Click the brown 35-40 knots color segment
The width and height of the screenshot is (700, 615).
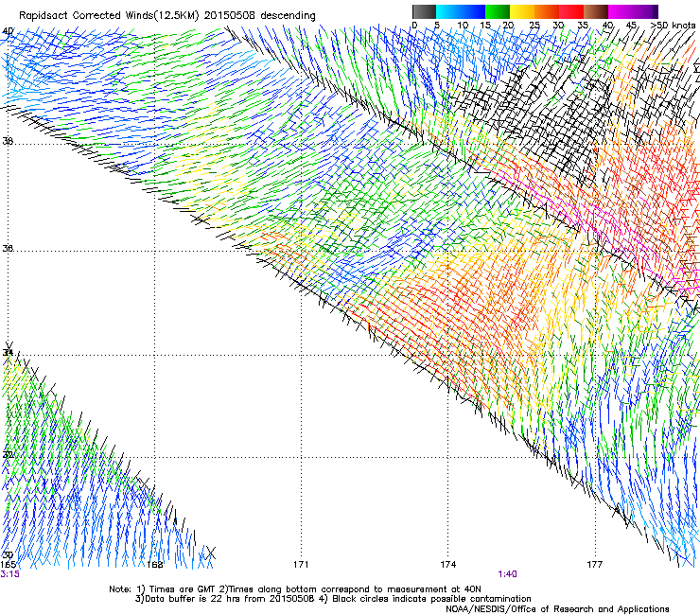596,11
